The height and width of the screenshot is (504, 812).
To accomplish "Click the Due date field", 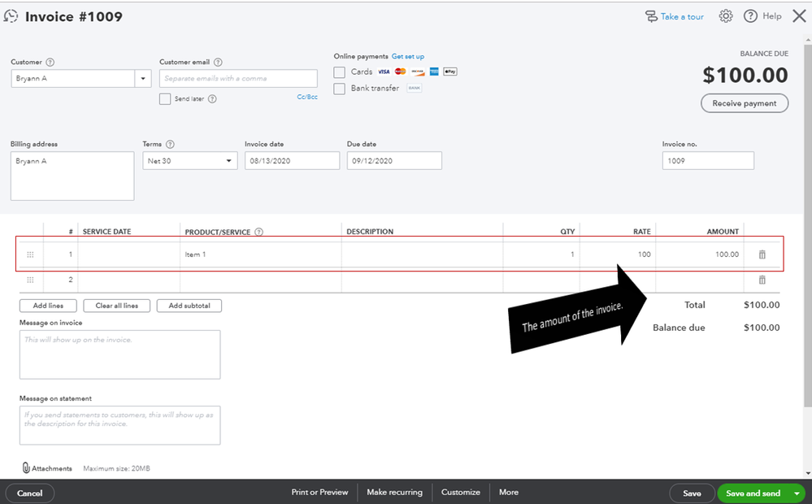I will (394, 161).
